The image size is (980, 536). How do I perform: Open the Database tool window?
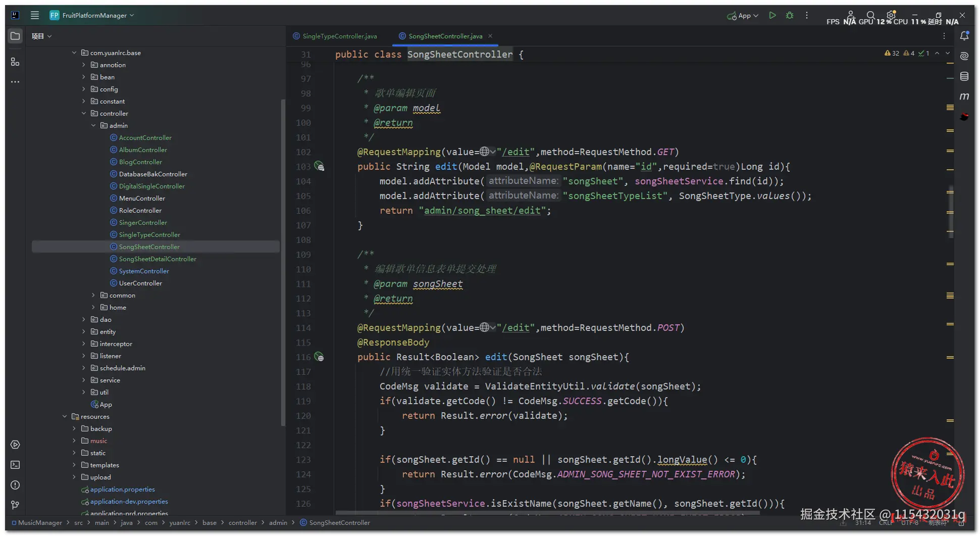tap(964, 76)
